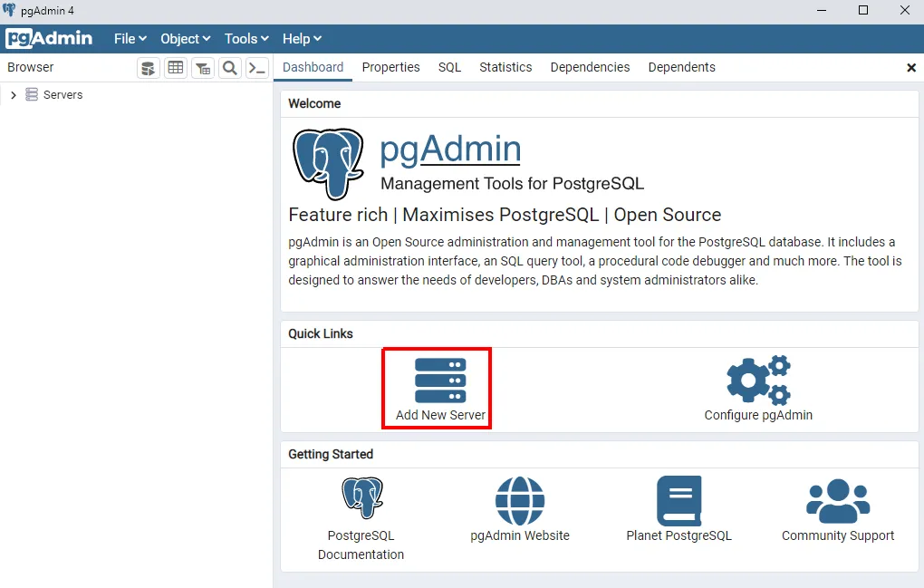Minimize the pgAdmin 4 window

coord(822,10)
